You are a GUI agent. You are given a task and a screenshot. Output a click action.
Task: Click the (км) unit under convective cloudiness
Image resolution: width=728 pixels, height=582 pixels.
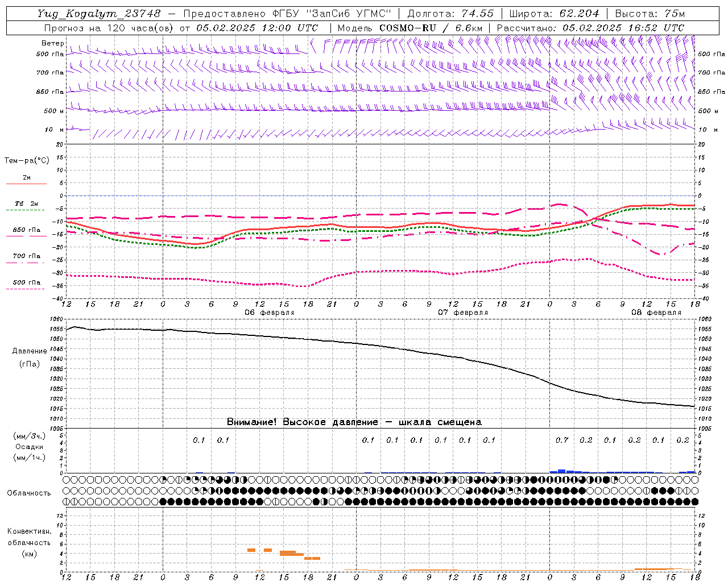(29, 554)
